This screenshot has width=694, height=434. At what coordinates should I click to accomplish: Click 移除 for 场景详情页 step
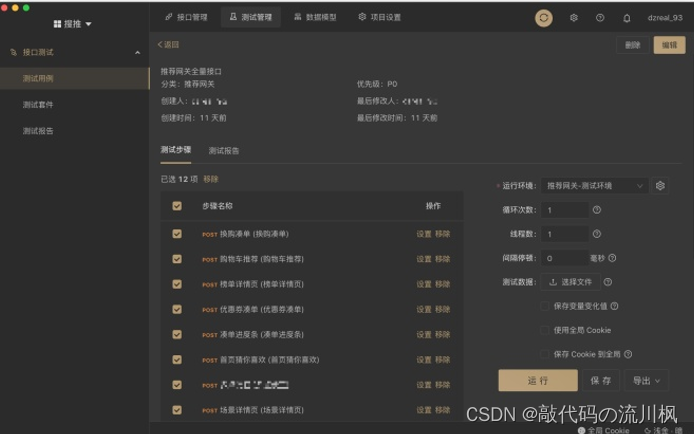click(x=442, y=411)
